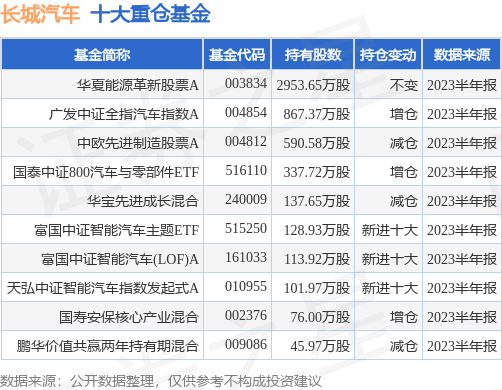The image size is (502, 390).
Task: Click holding value 590.58万股
Action: tap(317, 143)
